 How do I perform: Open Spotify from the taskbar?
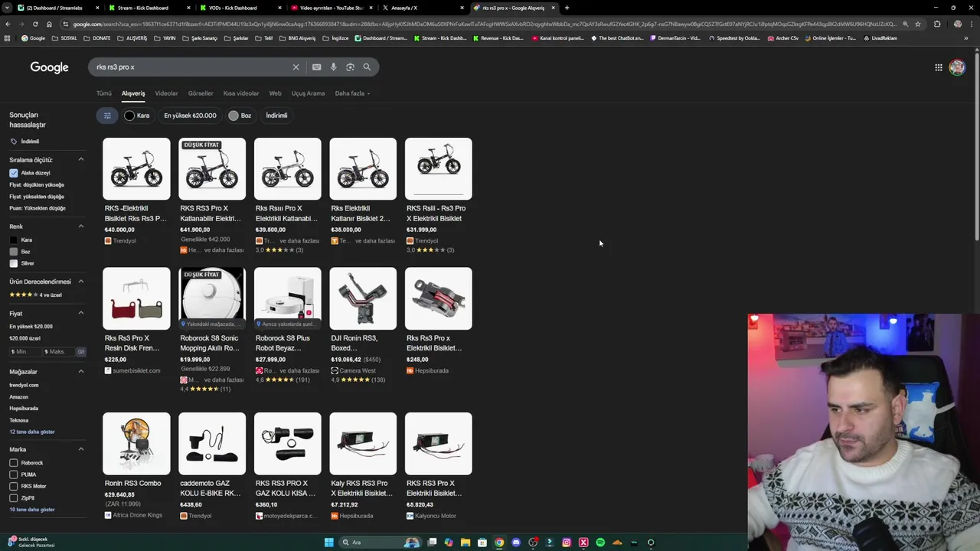point(600,543)
